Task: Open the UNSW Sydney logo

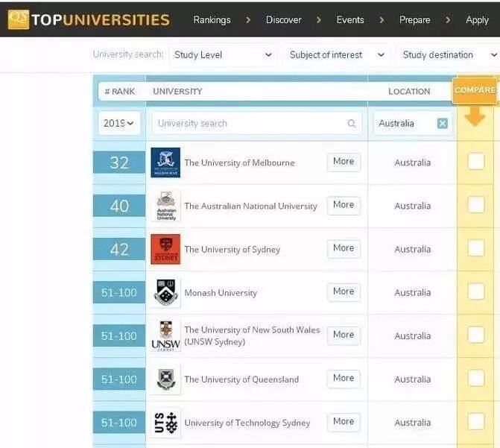Action: pos(165,336)
